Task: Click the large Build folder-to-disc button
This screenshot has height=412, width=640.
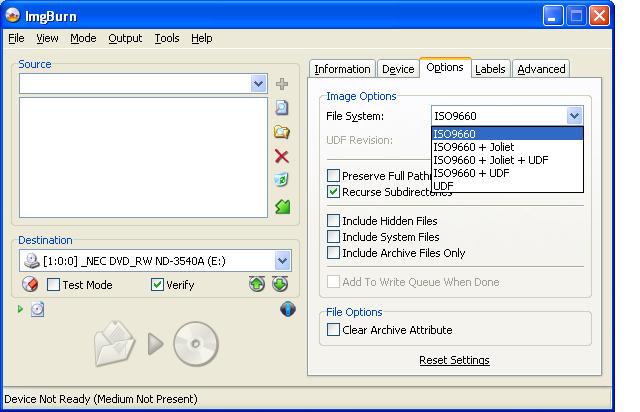Action: (114, 343)
